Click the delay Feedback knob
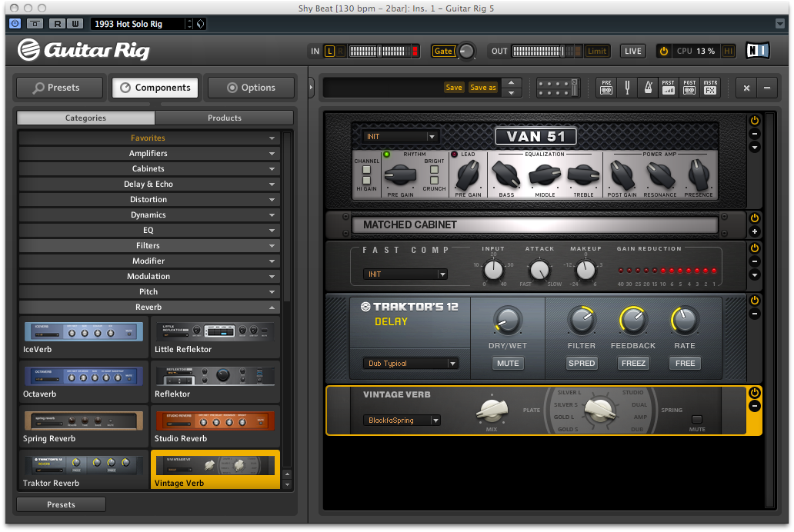 (x=632, y=321)
